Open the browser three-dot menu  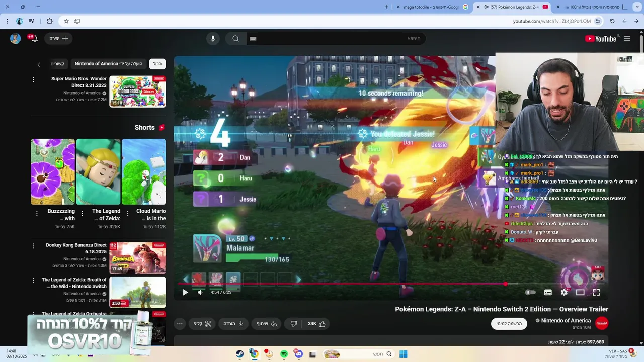click(x=7, y=21)
